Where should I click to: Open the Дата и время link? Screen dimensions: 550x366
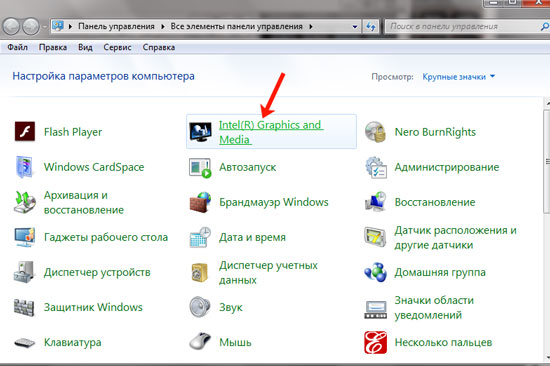click(x=253, y=237)
